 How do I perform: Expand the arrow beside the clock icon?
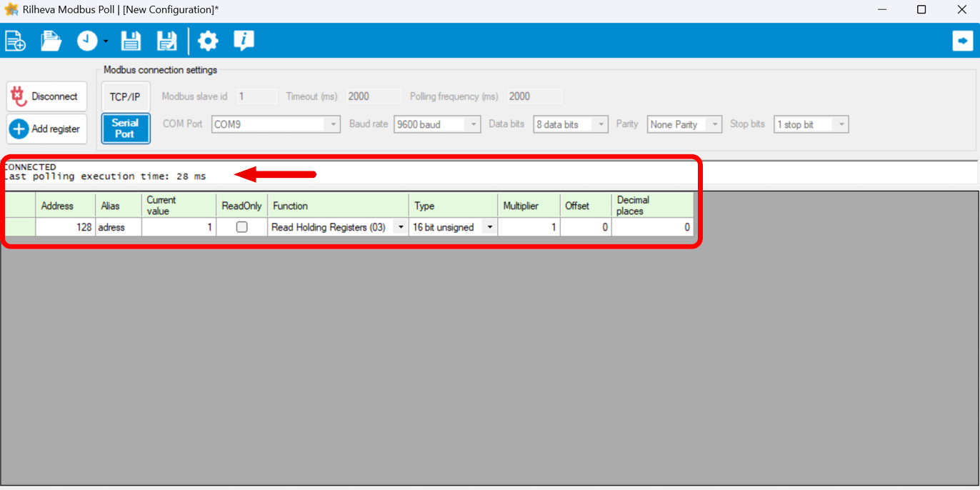click(x=106, y=41)
